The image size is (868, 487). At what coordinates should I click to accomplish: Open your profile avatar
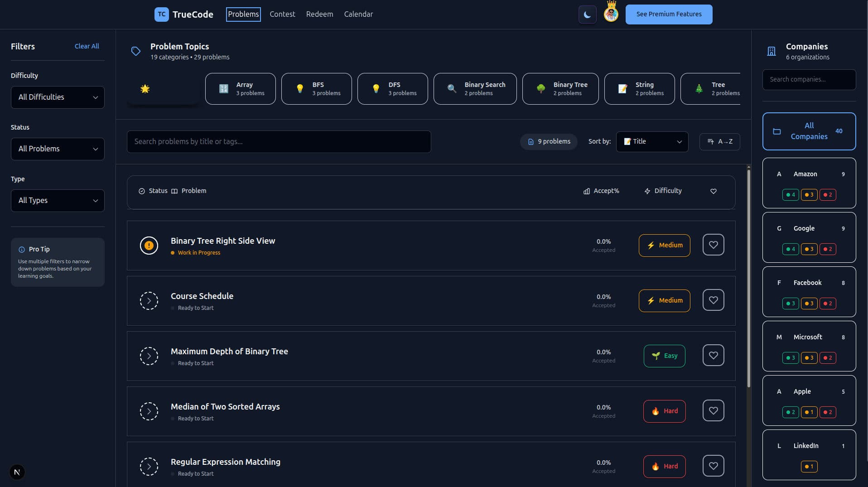611,14
